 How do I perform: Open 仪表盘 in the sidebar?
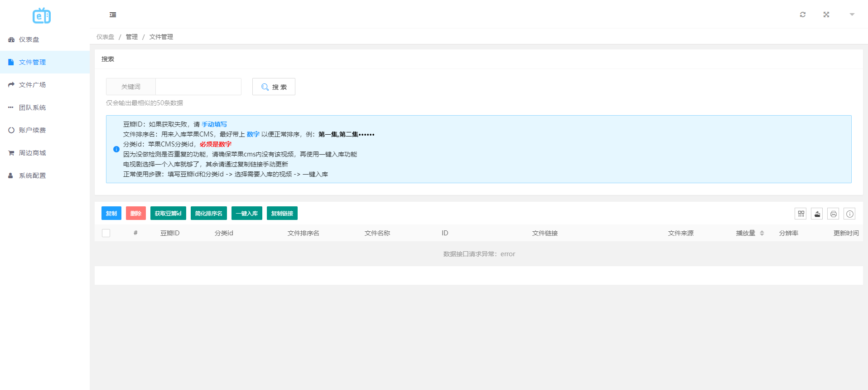29,39
